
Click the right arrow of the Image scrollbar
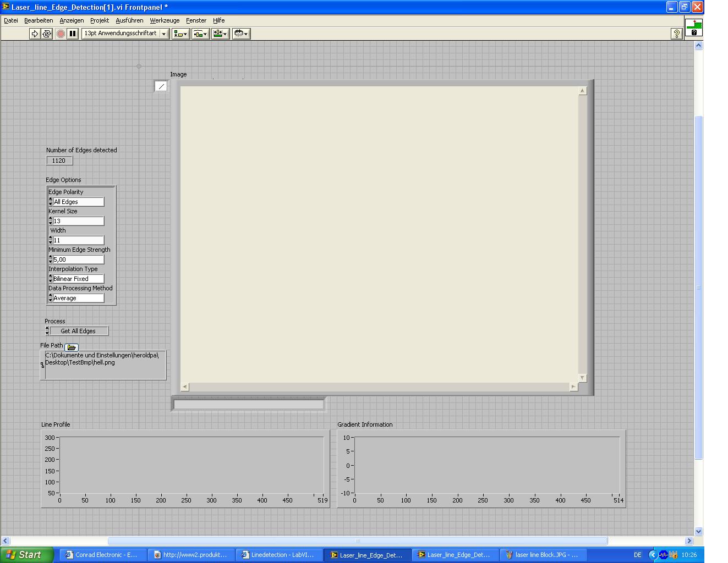[x=573, y=387]
